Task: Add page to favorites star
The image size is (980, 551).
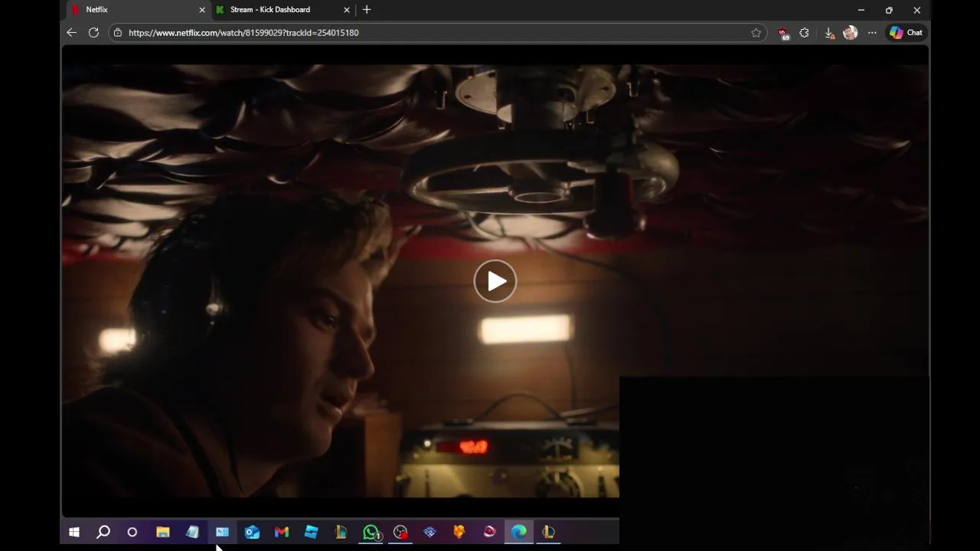Action: point(756,33)
